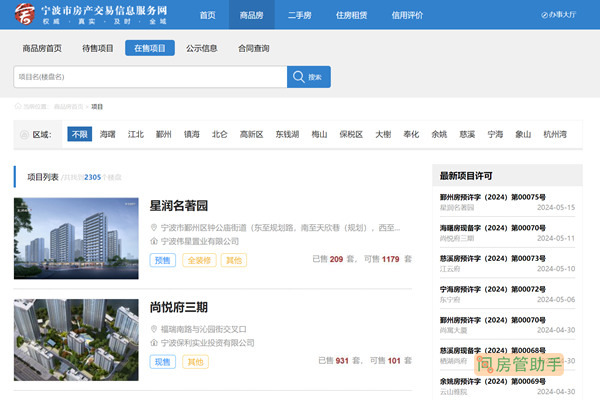Filter by 杭州湾 region
The width and height of the screenshot is (600, 400).
(555, 134)
